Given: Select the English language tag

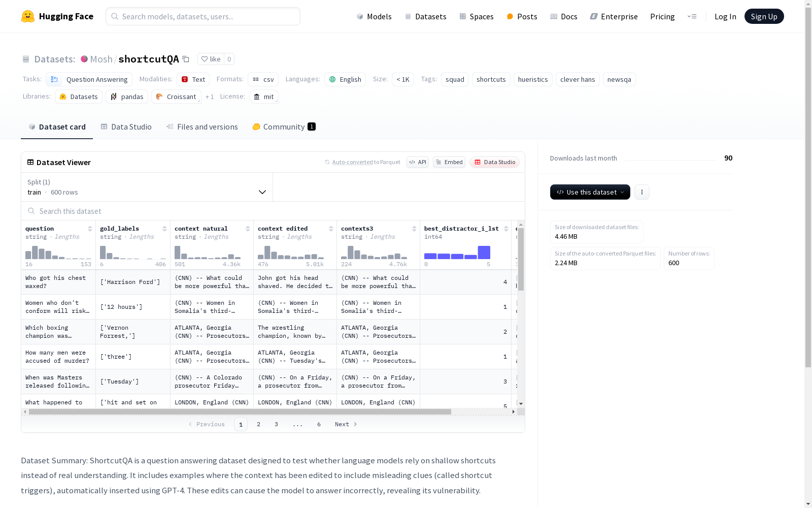Looking at the screenshot, I should (345, 79).
